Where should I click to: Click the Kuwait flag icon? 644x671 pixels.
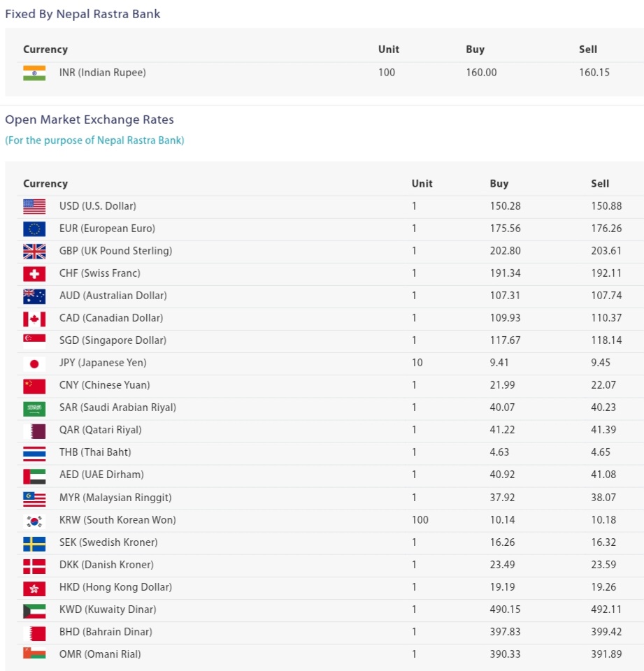tap(34, 609)
